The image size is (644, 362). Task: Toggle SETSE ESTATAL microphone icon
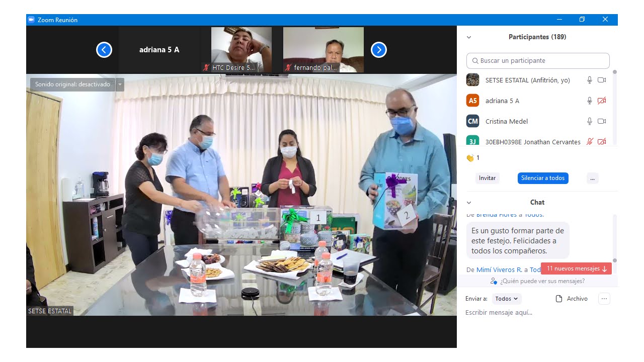(590, 80)
